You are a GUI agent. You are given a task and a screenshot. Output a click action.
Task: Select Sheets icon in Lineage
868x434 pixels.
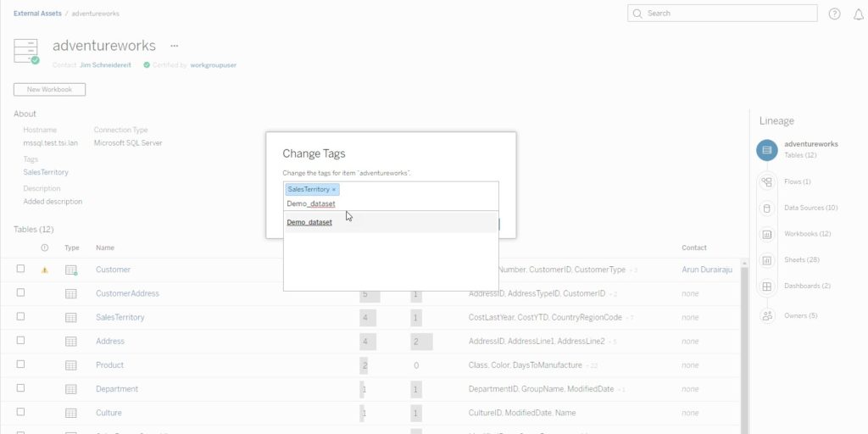(x=766, y=260)
